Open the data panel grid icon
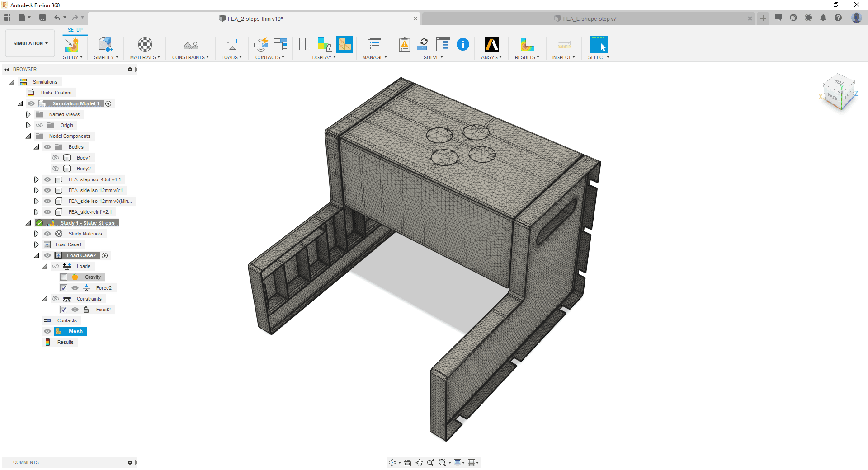The height and width of the screenshot is (470, 868). (7, 18)
